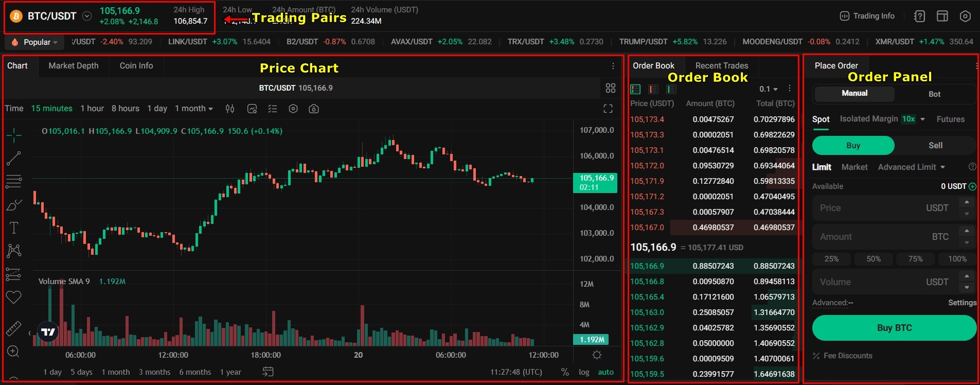Increase the Price stepper value
Screen dimensions: 980x385
(967, 202)
